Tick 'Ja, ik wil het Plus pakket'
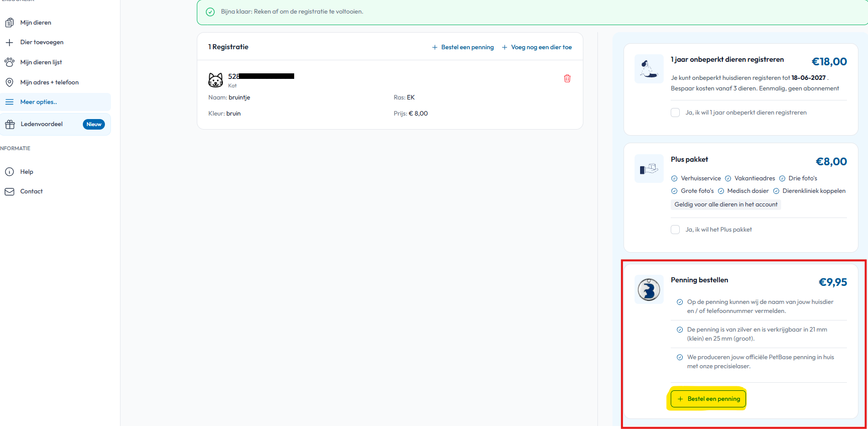The width and height of the screenshot is (868, 429). pos(675,230)
